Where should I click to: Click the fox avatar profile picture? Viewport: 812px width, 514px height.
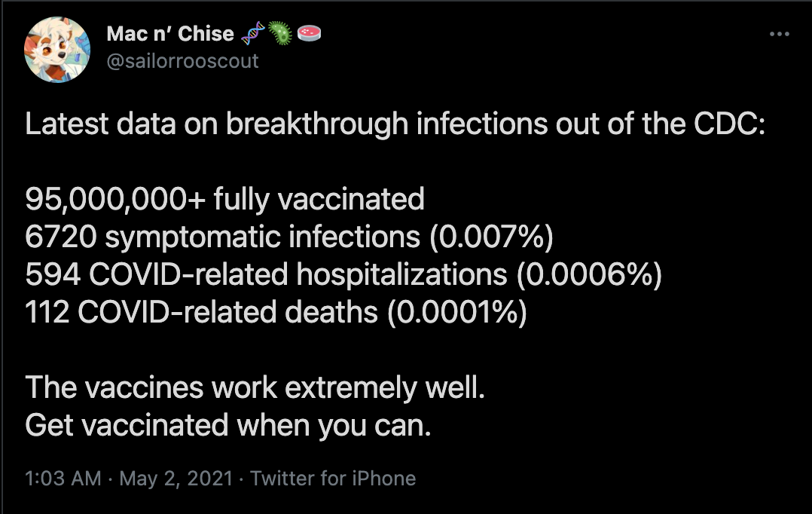click(x=57, y=50)
